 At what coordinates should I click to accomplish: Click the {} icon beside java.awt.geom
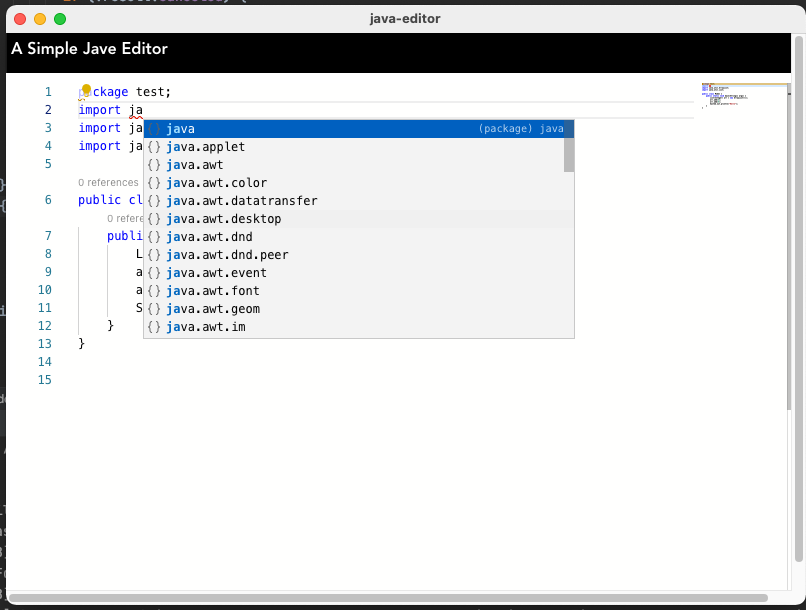tap(153, 308)
